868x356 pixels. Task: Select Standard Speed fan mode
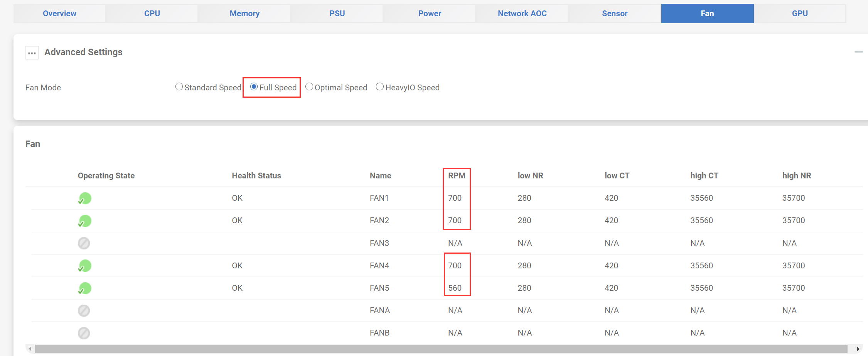(179, 87)
